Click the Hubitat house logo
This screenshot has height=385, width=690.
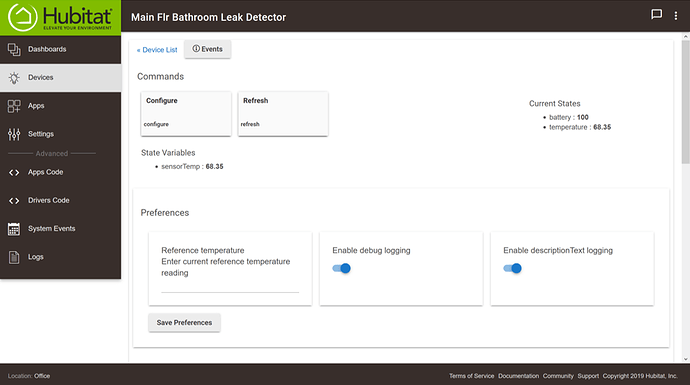[22, 17]
